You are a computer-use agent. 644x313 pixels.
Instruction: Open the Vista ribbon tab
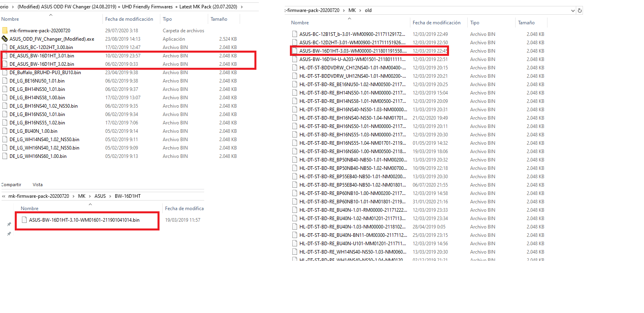(37, 185)
